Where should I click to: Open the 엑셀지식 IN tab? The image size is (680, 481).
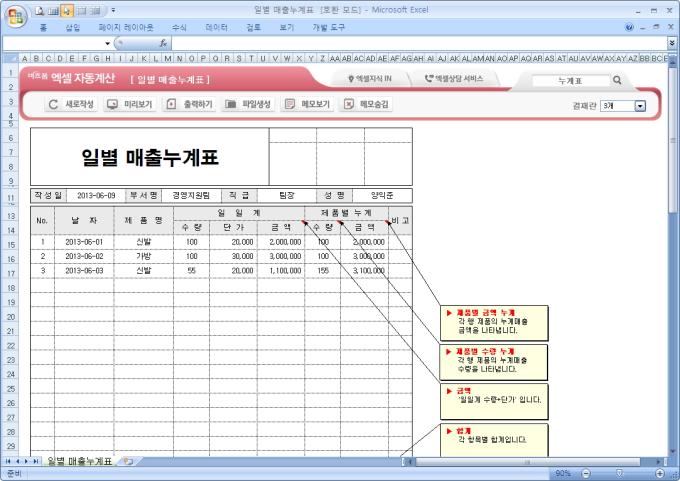click(370, 79)
